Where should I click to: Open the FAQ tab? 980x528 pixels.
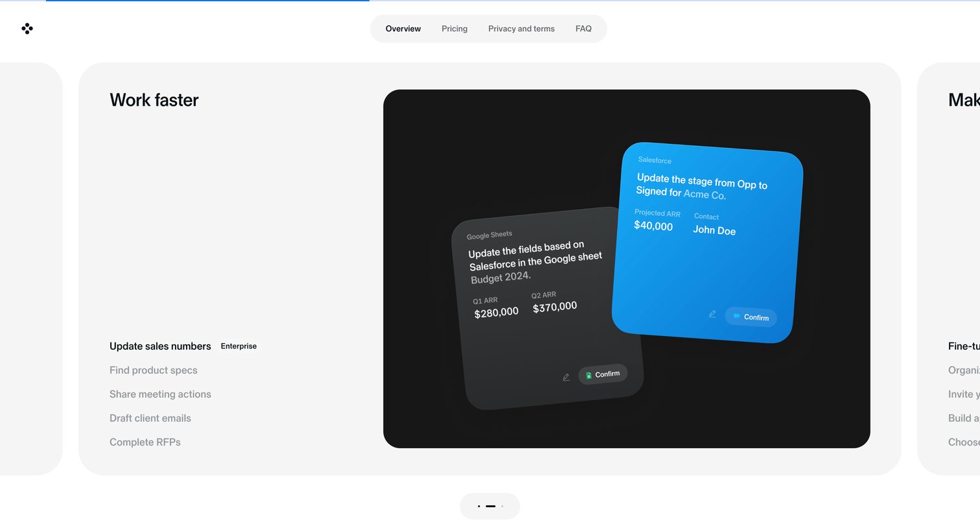[x=583, y=29]
